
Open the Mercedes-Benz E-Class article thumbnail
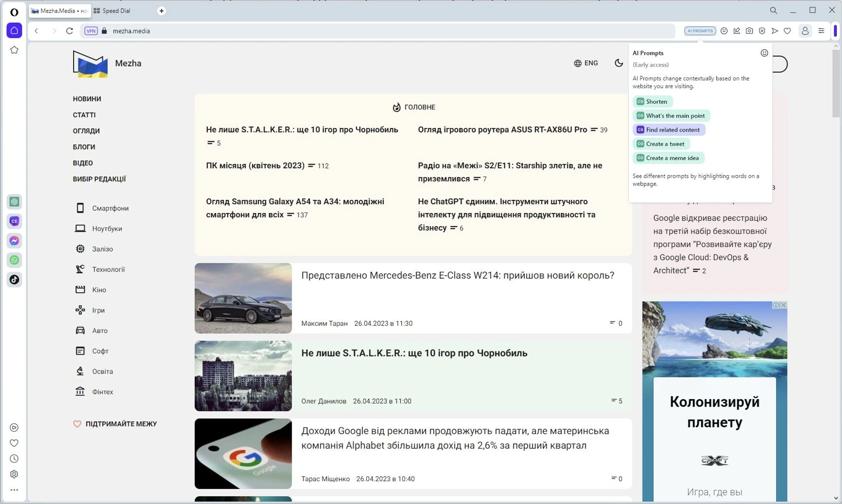click(243, 298)
